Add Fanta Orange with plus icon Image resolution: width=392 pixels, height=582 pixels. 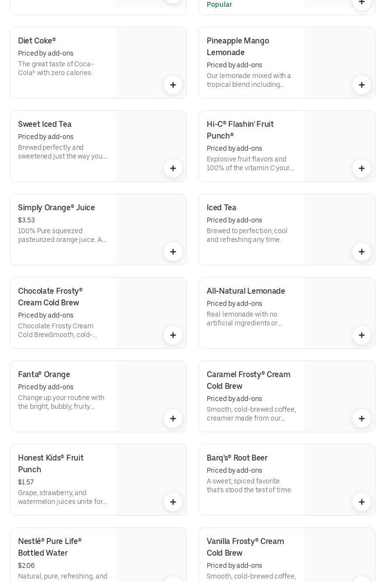173,419
